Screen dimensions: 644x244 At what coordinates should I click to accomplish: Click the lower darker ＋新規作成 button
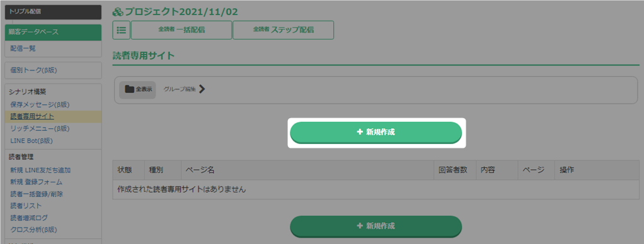pyautogui.click(x=376, y=226)
